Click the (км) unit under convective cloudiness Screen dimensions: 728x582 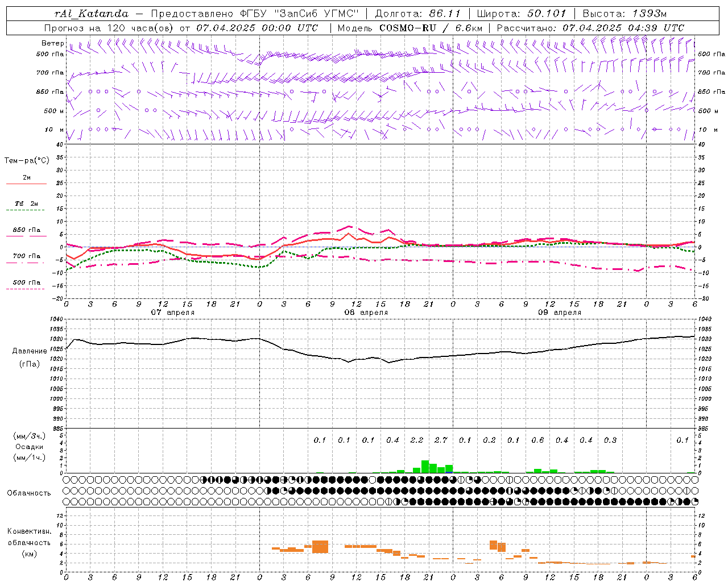pyautogui.click(x=29, y=554)
